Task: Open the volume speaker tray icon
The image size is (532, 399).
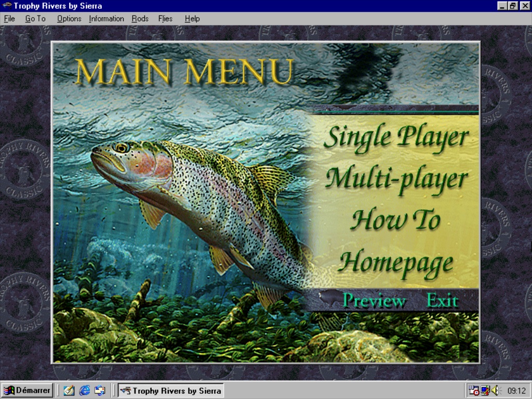Action: coord(495,390)
